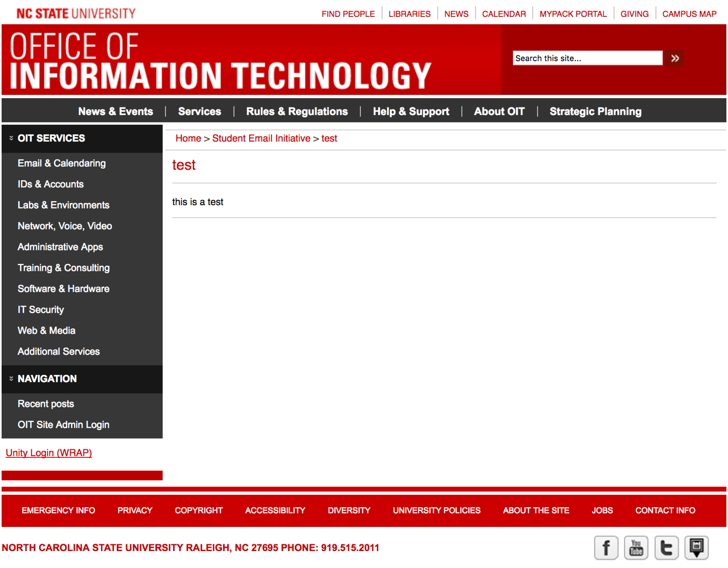This screenshot has height=568, width=728.
Task: Collapse the Navigation section chevron
Action: [x=11, y=379]
